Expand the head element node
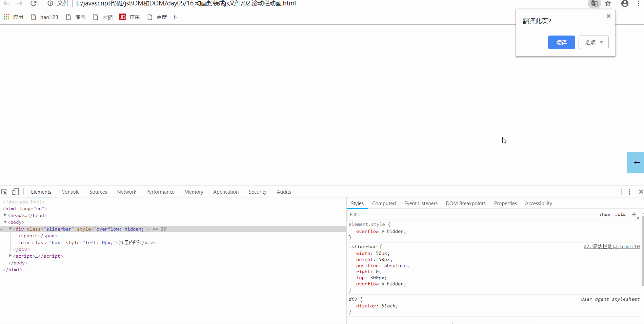This screenshot has width=644, height=324. [5, 215]
